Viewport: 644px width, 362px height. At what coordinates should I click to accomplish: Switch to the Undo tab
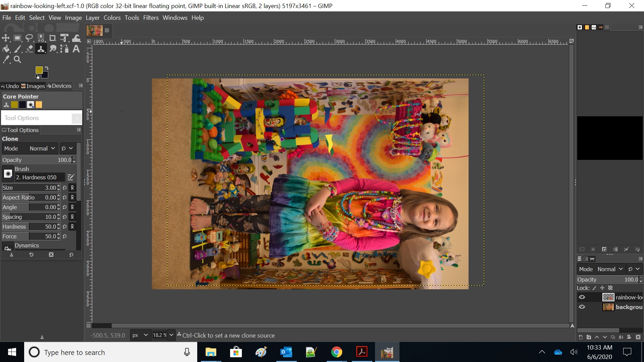pos(10,86)
